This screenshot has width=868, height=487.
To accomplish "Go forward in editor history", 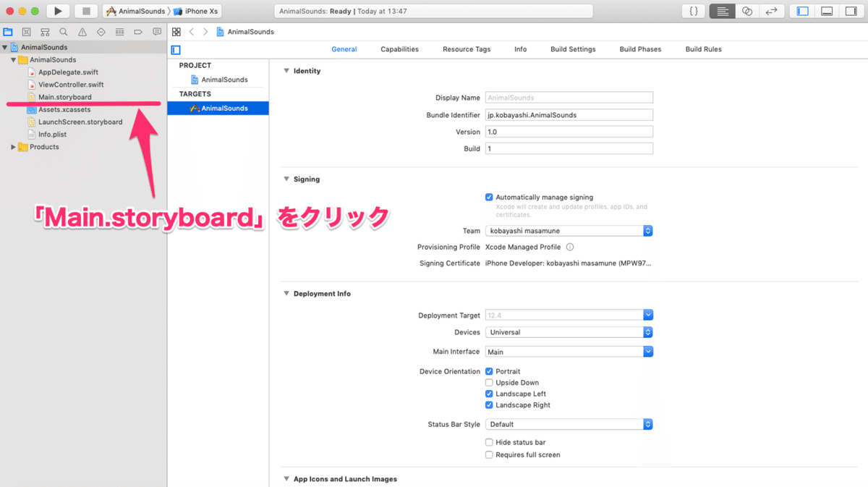I will click(x=205, y=32).
